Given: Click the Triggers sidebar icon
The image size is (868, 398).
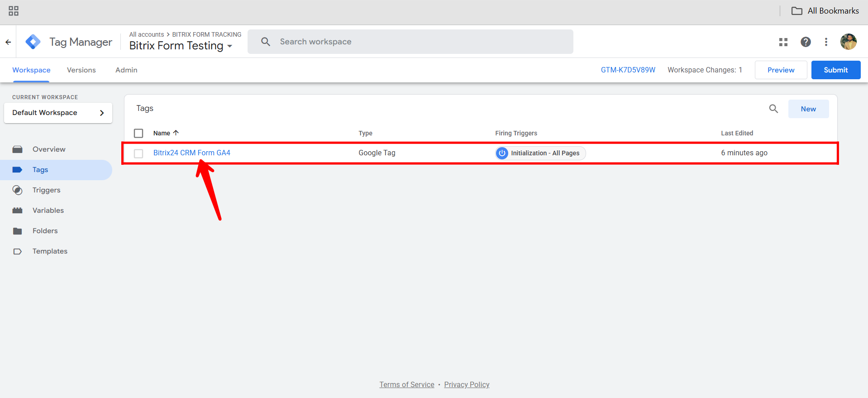Looking at the screenshot, I should click(18, 190).
